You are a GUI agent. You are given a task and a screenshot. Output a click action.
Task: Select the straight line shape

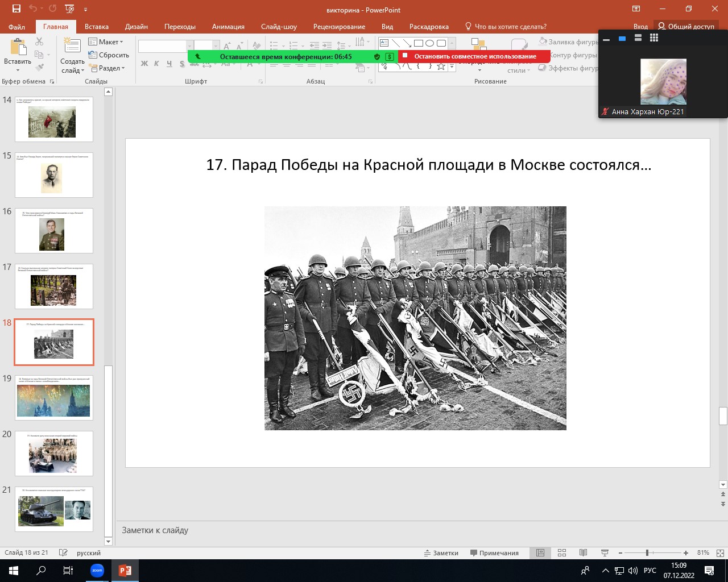396,43
